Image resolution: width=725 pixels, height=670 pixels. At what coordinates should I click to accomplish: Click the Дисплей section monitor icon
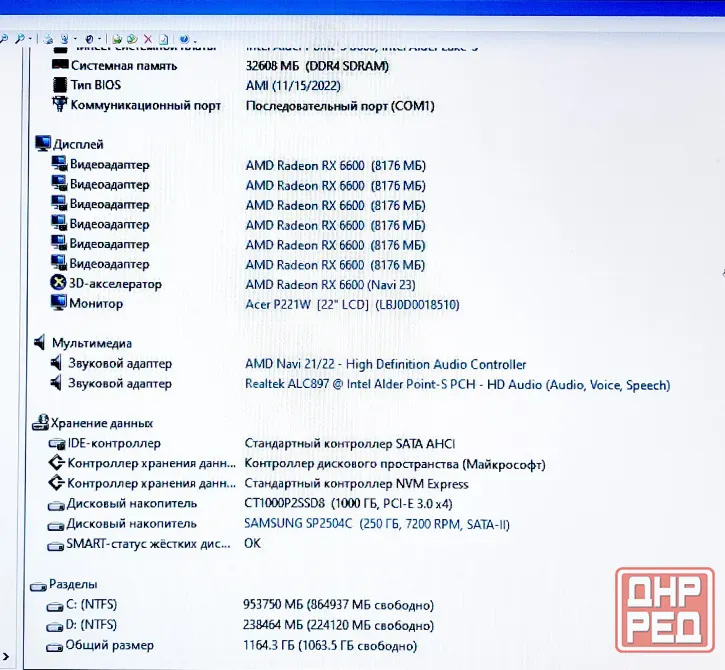point(43,143)
